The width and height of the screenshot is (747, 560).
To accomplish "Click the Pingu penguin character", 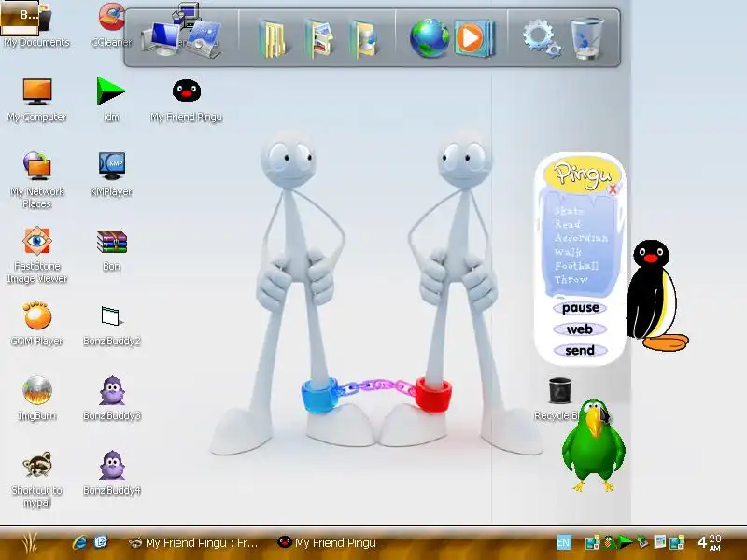I will pos(656,295).
